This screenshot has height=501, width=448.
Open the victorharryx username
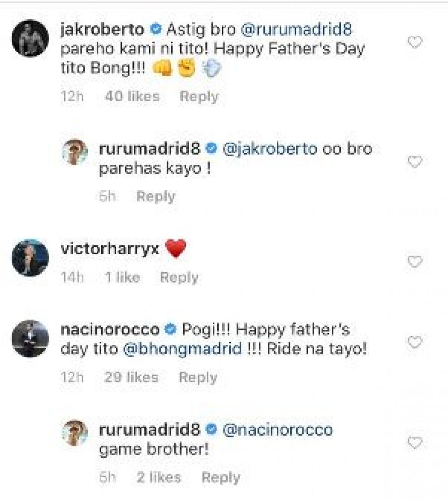(109, 249)
